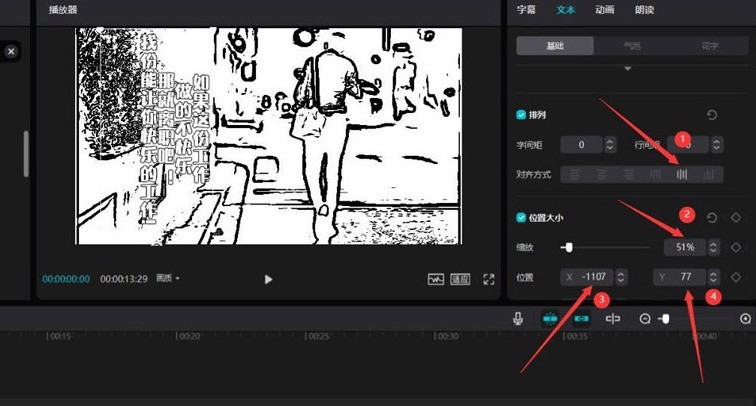Open fullscreen preview in player
This screenshot has width=756, height=406.
489,279
